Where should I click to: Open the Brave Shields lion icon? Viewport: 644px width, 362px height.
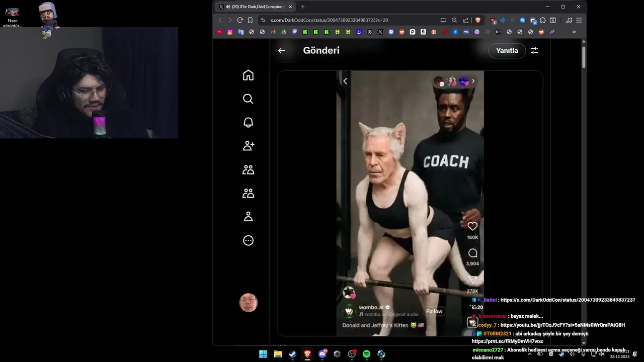coord(478,20)
